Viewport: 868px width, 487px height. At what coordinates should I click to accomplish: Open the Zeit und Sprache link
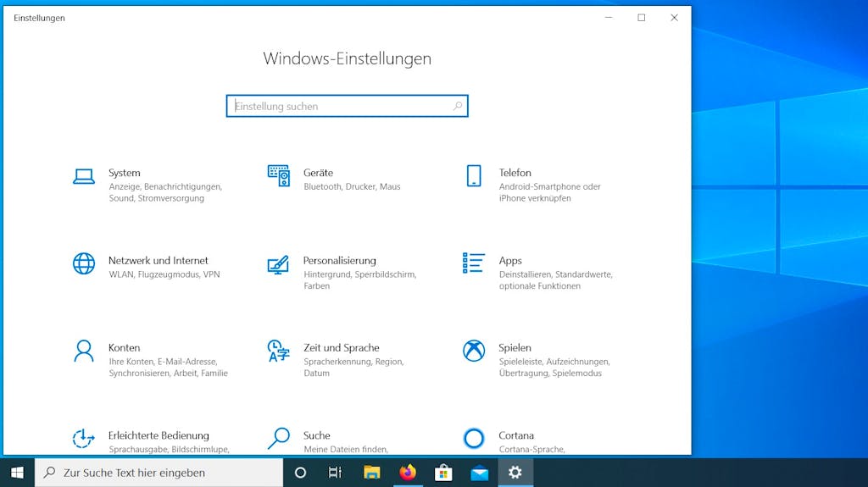(x=342, y=347)
